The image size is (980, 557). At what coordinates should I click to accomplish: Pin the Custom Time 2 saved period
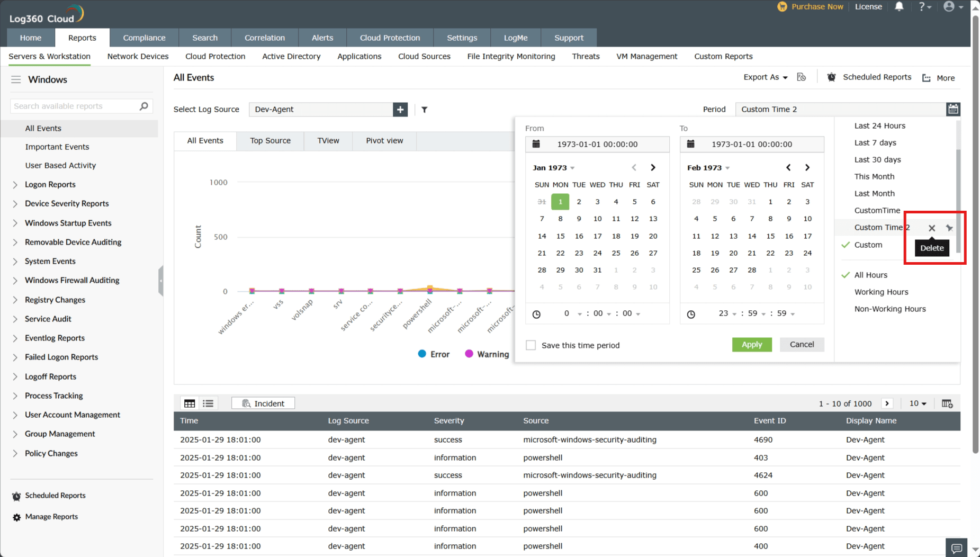click(949, 228)
